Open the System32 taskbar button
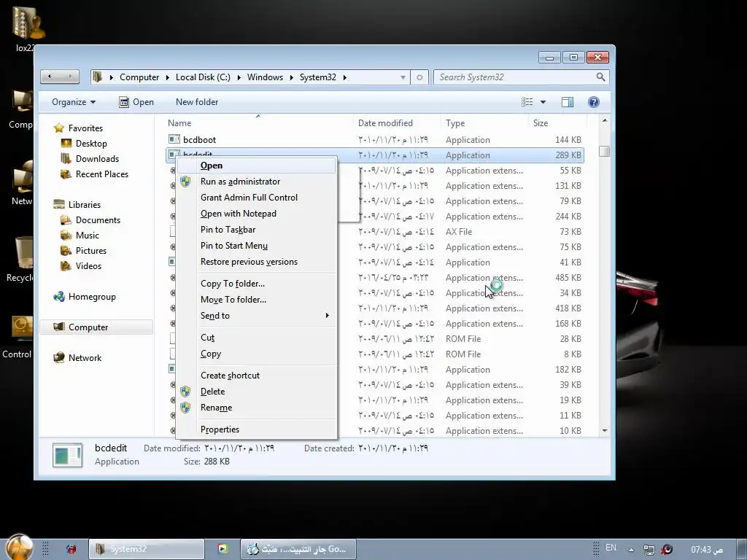The width and height of the screenshot is (747, 560). (146, 549)
